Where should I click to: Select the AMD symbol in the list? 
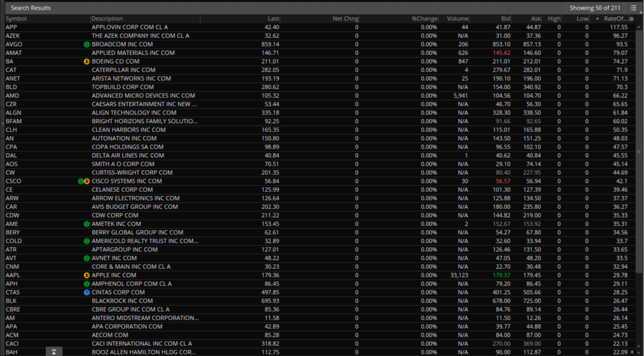pyautogui.click(x=12, y=95)
